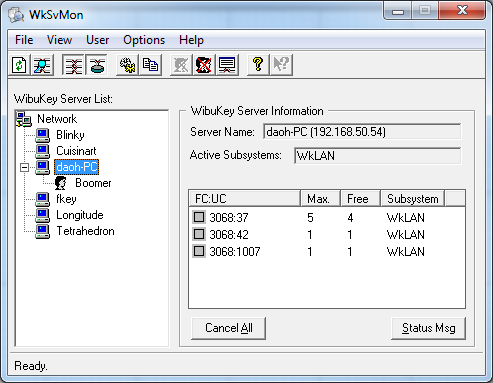Click the Server Name field
The height and width of the screenshot is (383, 493).
pyautogui.click(x=362, y=132)
